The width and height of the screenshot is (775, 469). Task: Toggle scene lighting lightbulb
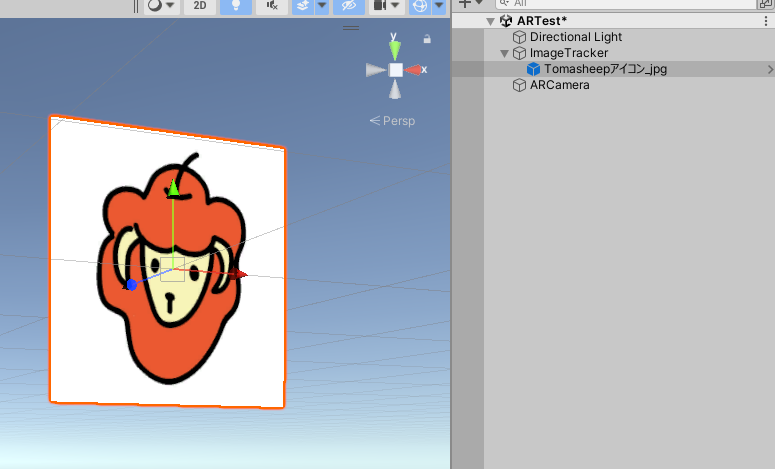(x=236, y=5)
